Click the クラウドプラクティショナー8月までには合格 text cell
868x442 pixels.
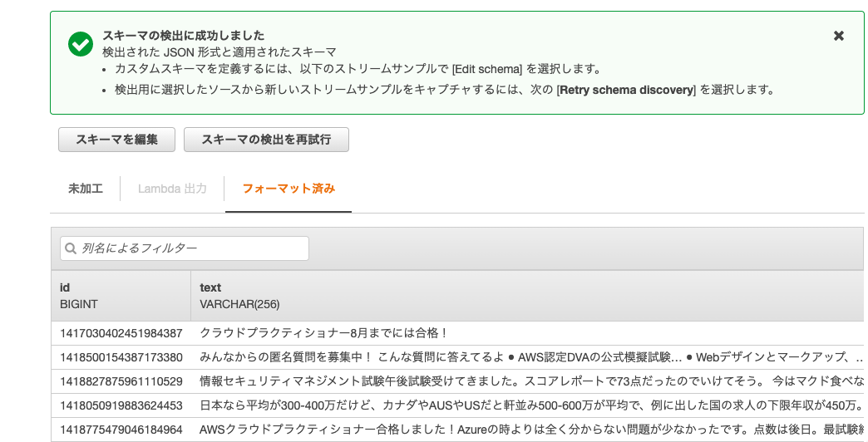coord(323,333)
